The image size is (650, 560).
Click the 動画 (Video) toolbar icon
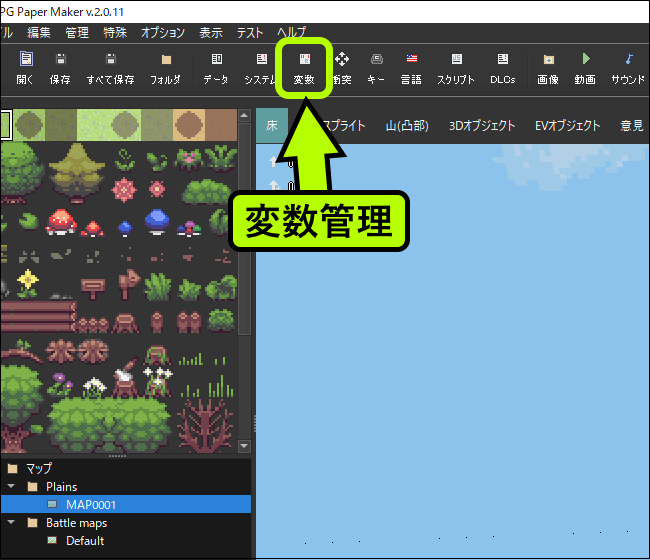(585, 68)
